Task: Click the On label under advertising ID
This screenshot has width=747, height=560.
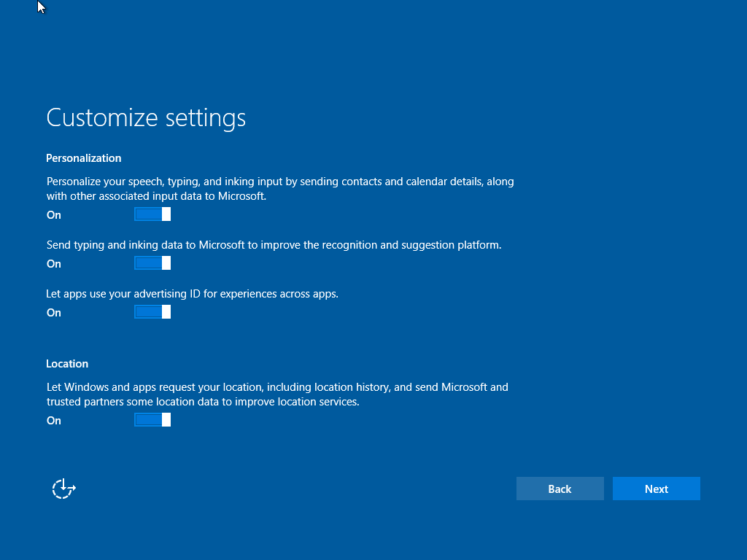Action: coord(54,313)
